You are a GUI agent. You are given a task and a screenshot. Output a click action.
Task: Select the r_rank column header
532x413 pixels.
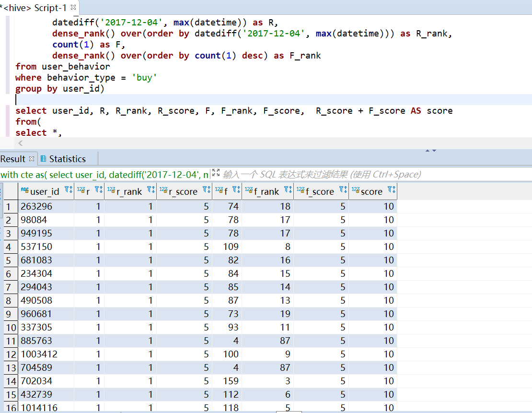[x=129, y=191]
